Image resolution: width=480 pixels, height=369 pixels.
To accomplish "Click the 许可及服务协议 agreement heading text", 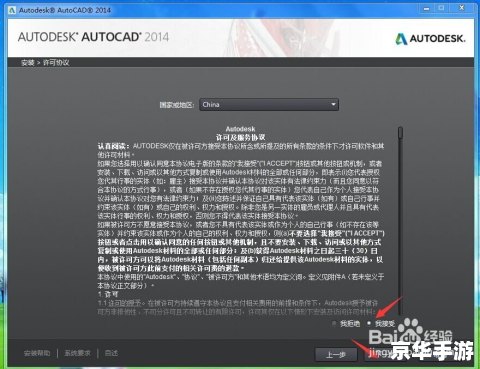I will pyautogui.click(x=240, y=137).
